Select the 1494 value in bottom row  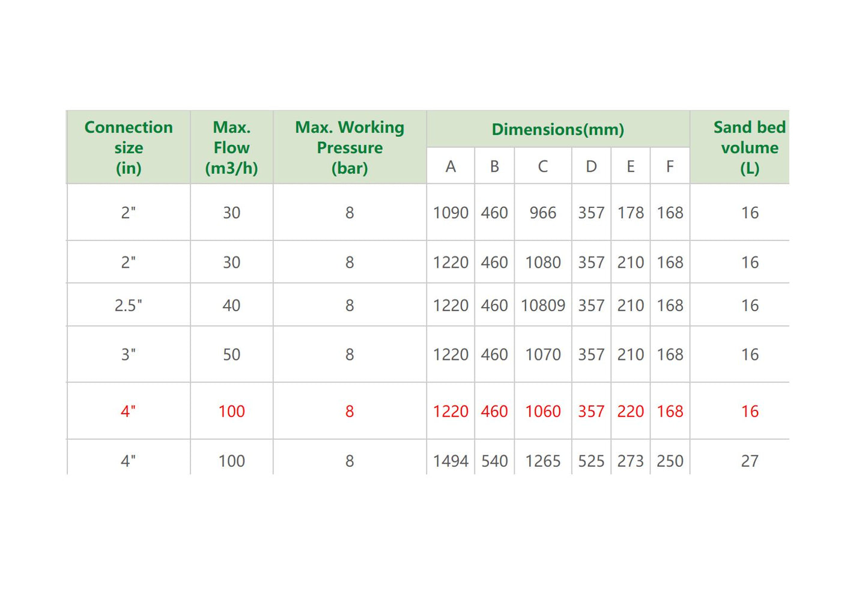click(x=451, y=461)
